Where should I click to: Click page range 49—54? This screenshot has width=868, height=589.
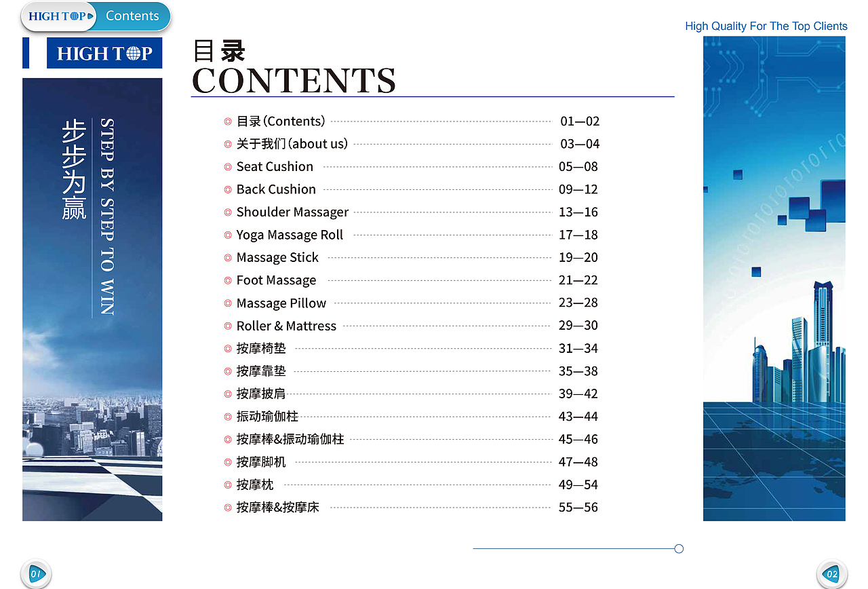[x=578, y=484]
